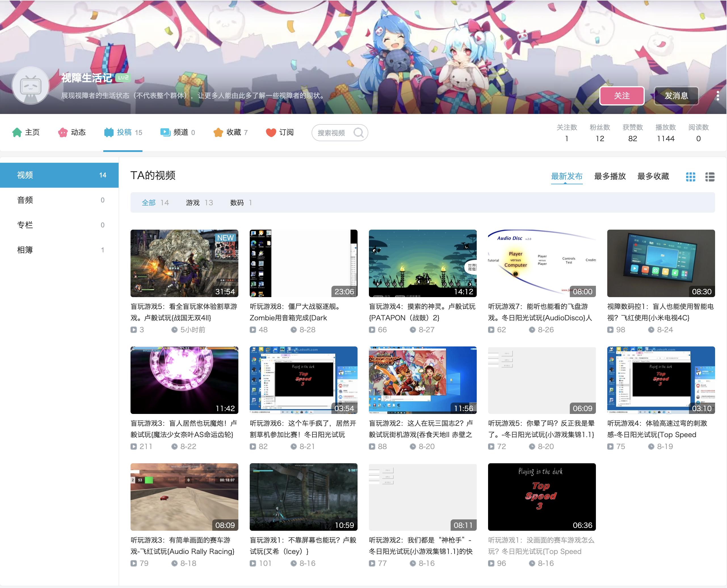Click the 订阅 heart icon
The width and height of the screenshot is (727, 588).
[x=271, y=132]
